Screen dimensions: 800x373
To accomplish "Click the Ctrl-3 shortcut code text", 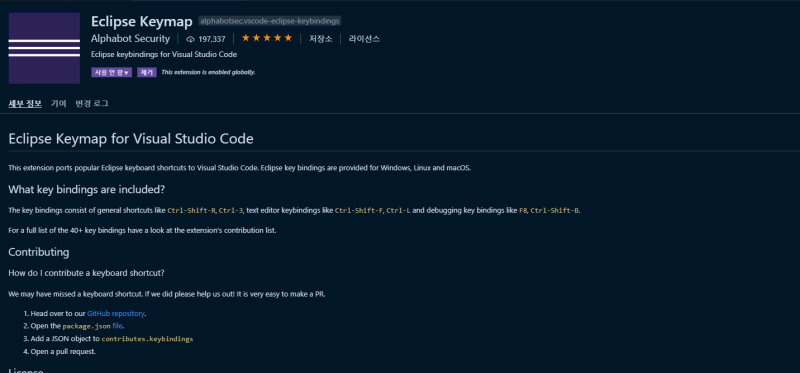I will tap(231, 210).
